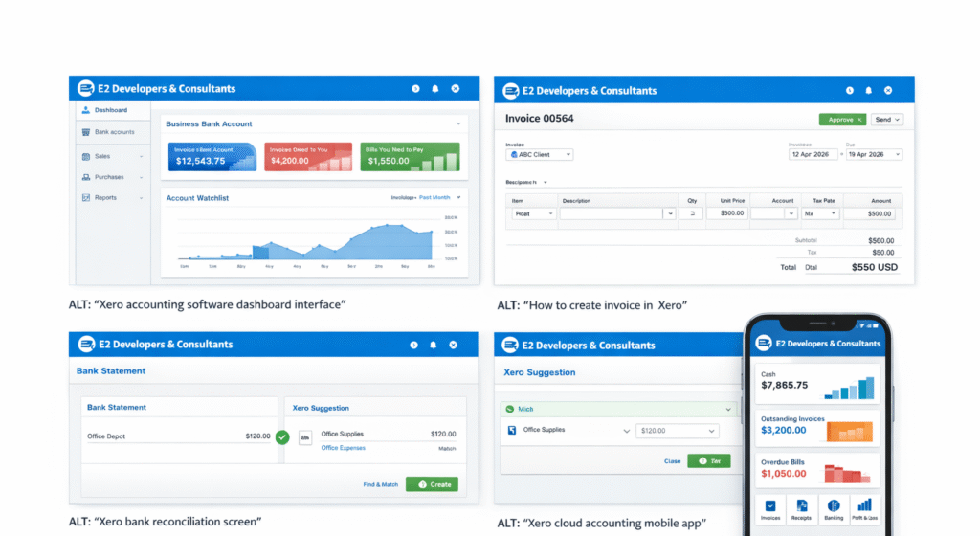Click the green match checkmark icon
980x536 pixels.
coord(282,437)
